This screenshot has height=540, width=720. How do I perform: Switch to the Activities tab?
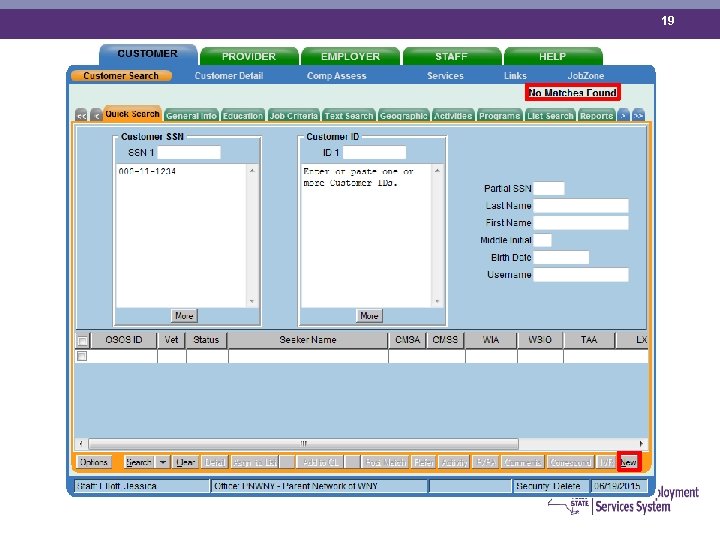pyautogui.click(x=453, y=116)
